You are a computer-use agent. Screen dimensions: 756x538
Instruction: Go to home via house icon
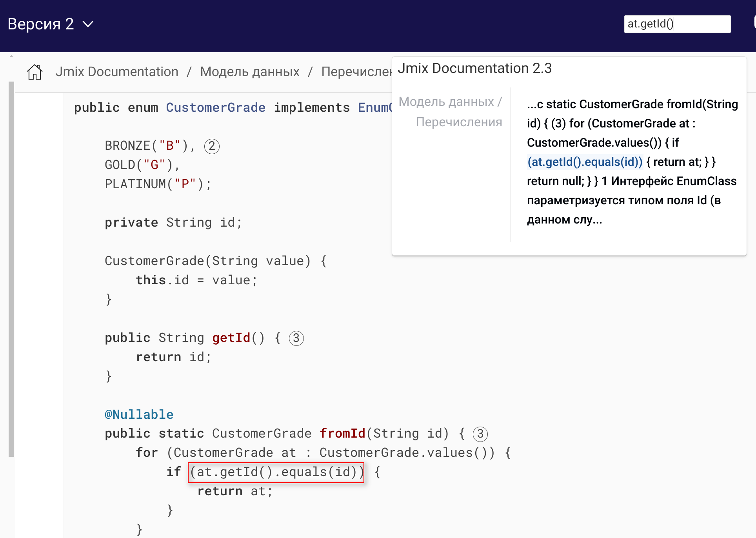point(35,72)
